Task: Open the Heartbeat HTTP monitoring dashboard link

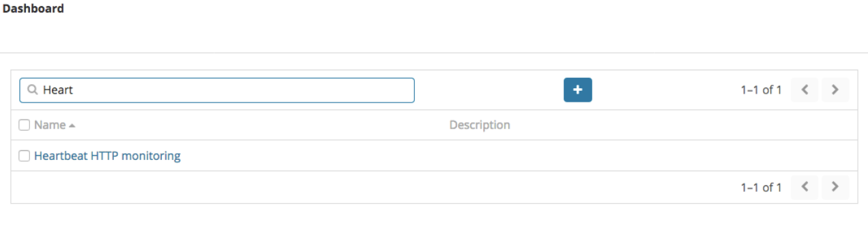Action: pyautogui.click(x=107, y=156)
